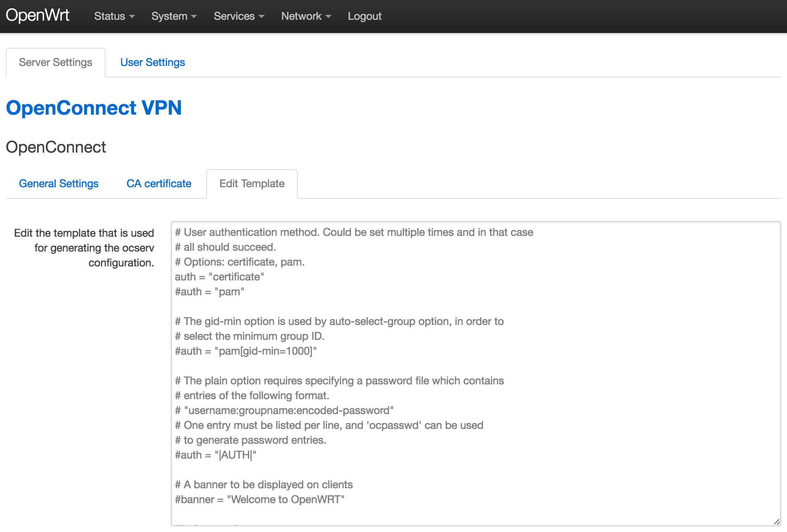787x532 pixels.
Task: Click the OpenWrt brand logo
Action: pos(38,16)
